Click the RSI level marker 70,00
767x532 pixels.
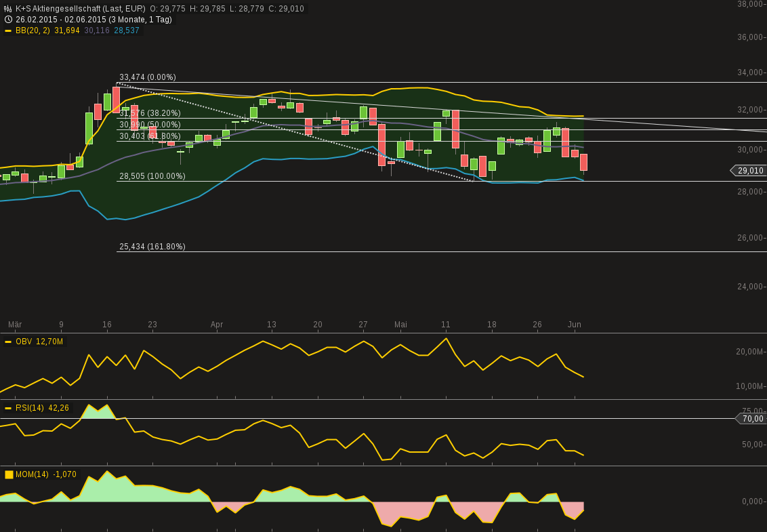click(x=750, y=418)
